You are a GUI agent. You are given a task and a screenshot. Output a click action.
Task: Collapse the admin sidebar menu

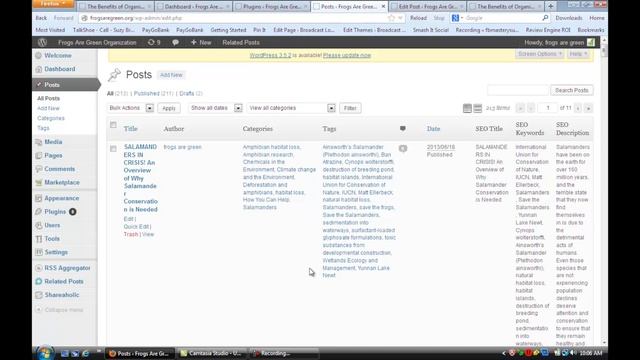coord(59,310)
